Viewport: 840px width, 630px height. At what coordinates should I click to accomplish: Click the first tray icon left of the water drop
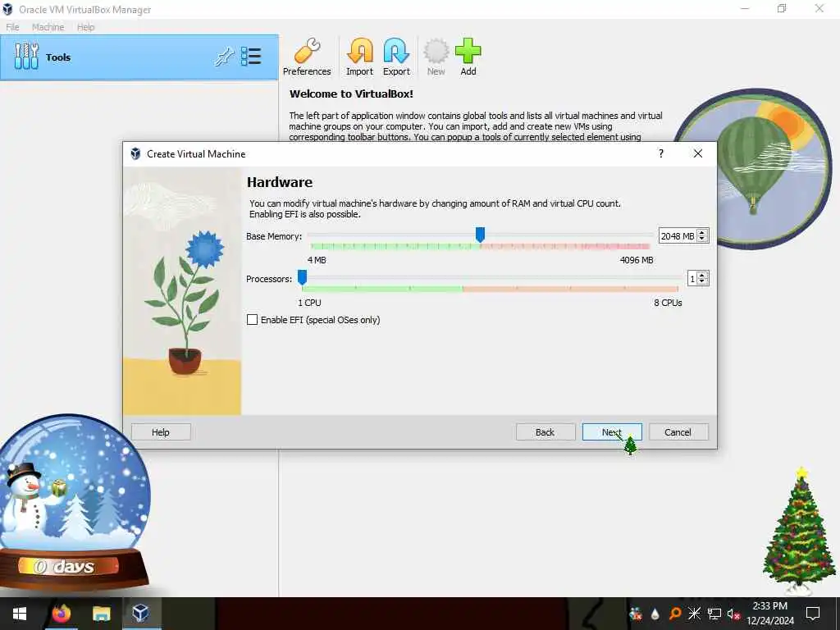pos(636,614)
